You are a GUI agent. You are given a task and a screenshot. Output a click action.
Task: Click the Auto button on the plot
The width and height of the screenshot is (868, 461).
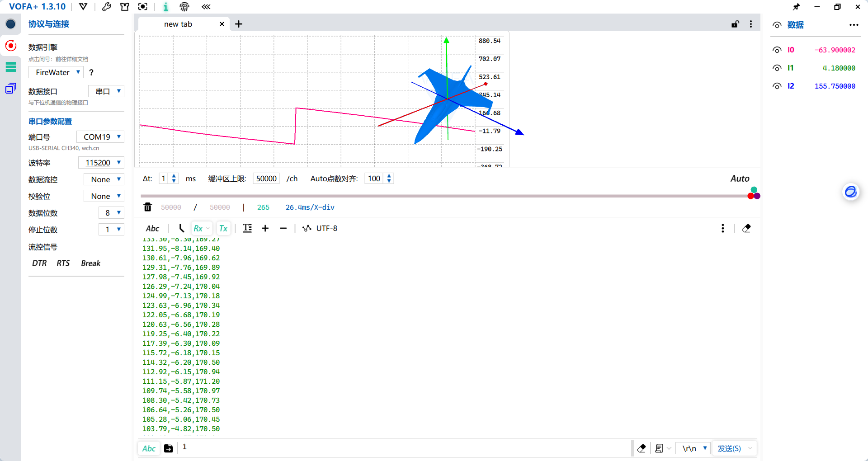click(x=740, y=179)
